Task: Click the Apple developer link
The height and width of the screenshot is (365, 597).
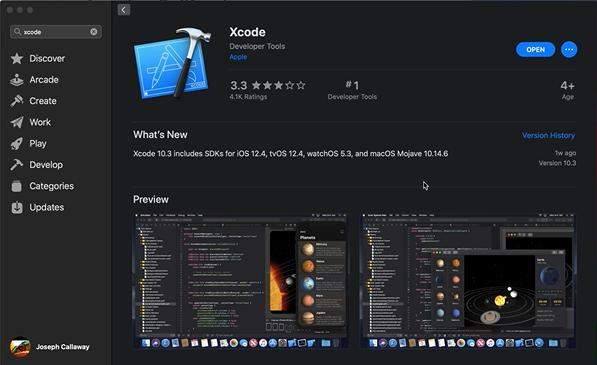Action: click(238, 57)
